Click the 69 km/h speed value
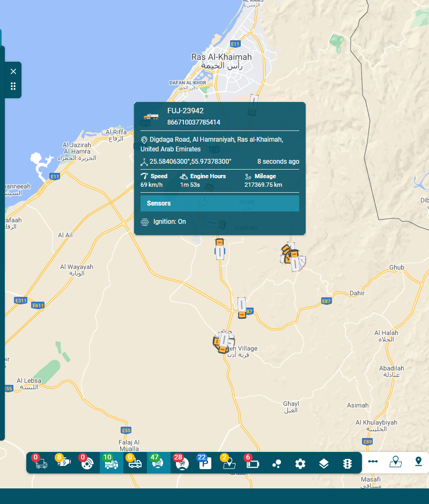This screenshot has width=429, height=504. [x=152, y=185]
